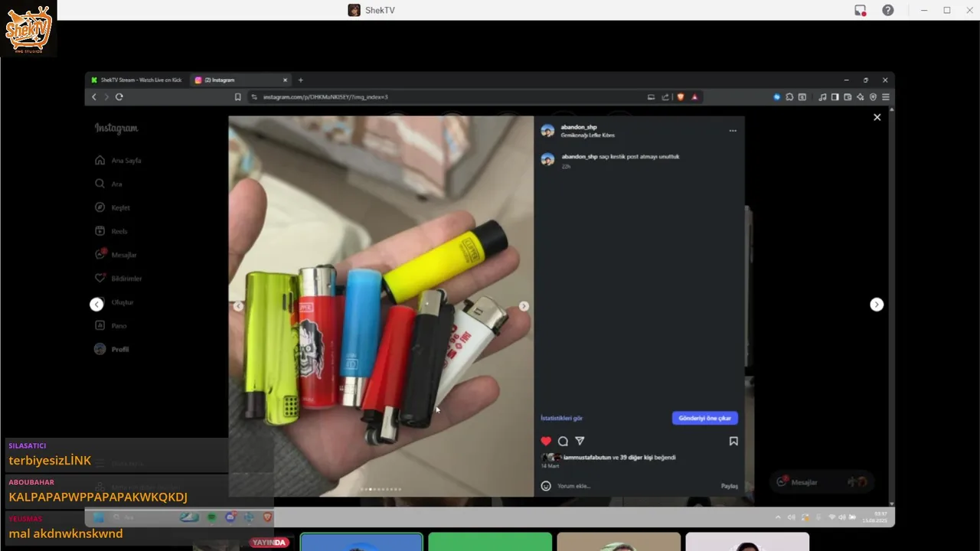
Task: Close the Instagram browser tab
Action: [285, 80]
